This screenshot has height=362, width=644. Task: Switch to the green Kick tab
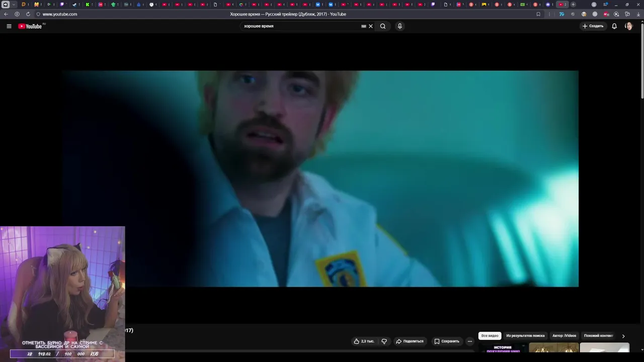88,5
